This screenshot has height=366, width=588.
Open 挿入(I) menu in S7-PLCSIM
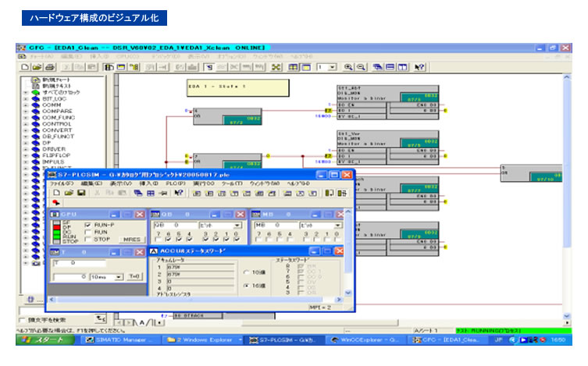[148, 183]
